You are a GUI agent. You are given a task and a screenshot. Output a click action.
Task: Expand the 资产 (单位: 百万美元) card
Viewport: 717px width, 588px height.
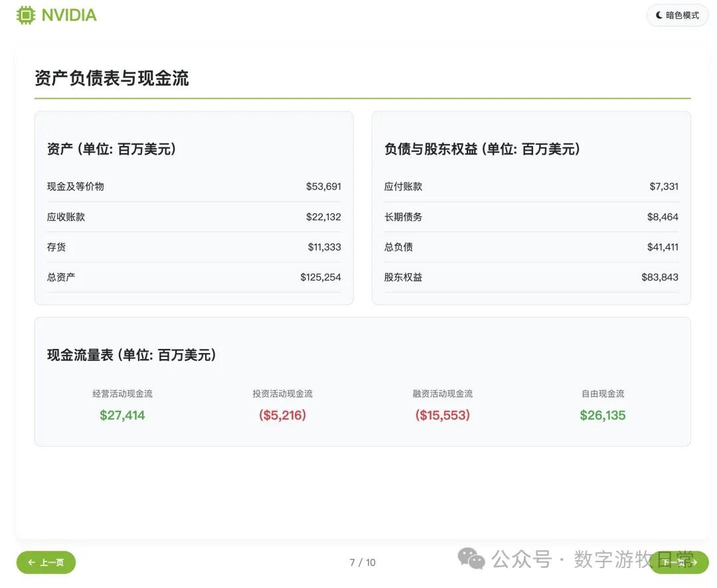[x=112, y=149]
